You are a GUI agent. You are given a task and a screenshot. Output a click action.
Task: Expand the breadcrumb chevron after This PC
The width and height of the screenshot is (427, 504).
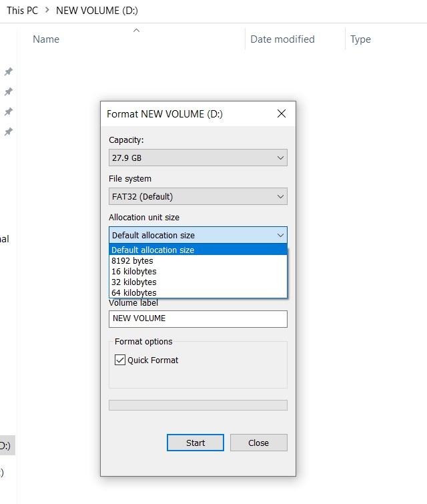coord(47,10)
